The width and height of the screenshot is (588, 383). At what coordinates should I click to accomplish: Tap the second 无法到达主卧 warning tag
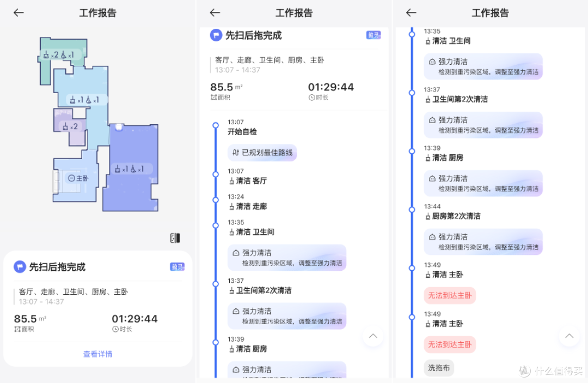[450, 344]
